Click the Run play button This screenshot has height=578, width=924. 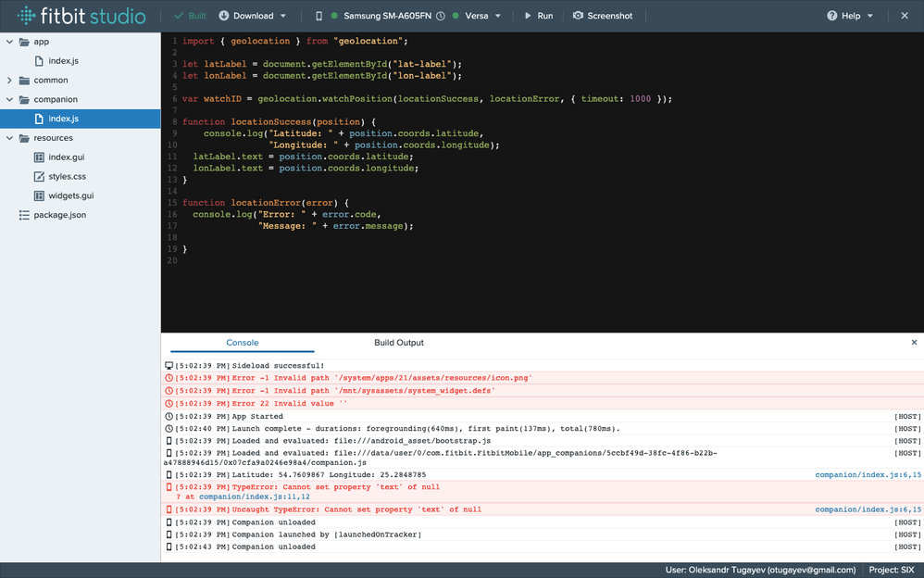538,16
